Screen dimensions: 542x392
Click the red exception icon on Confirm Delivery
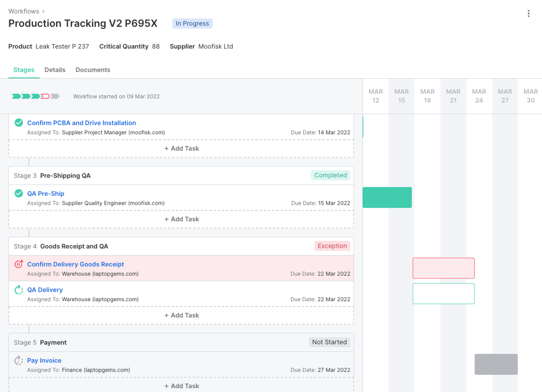coord(19,264)
